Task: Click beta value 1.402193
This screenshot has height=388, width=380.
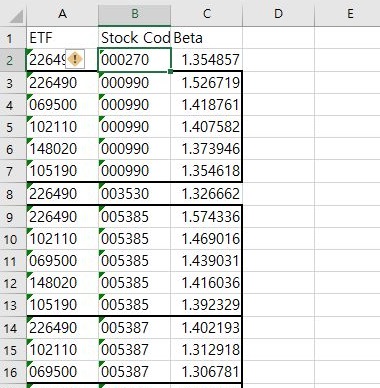Action: (206, 328)
